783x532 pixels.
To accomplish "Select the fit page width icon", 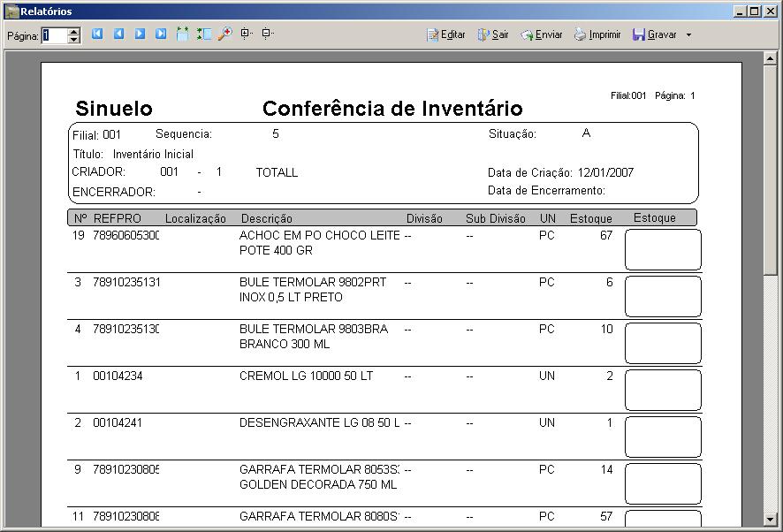I will click(x=183, y=34).
